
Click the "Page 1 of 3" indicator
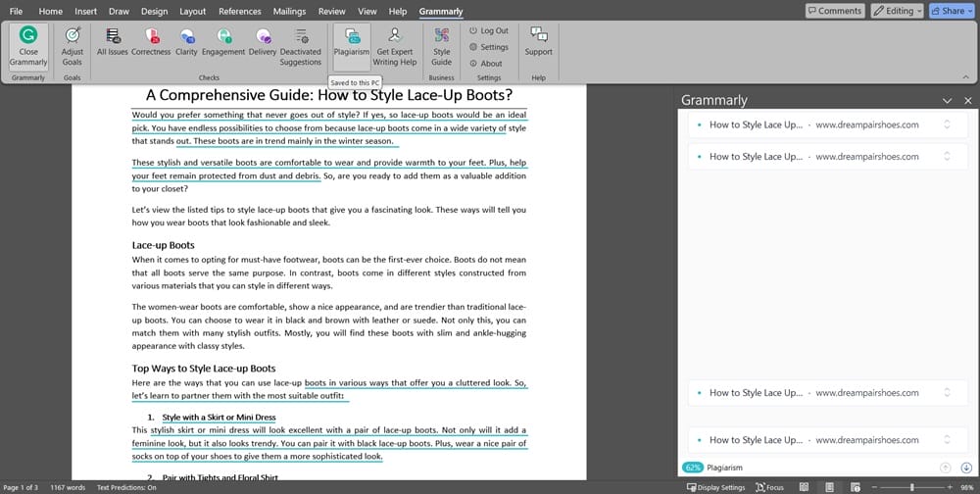pos(21,487)
